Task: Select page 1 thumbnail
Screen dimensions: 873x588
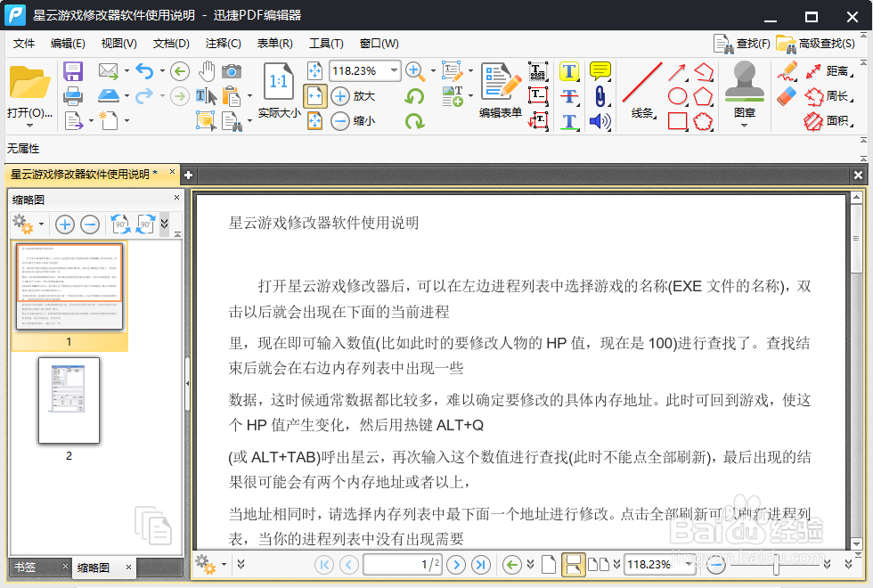Action: [69, 287]
